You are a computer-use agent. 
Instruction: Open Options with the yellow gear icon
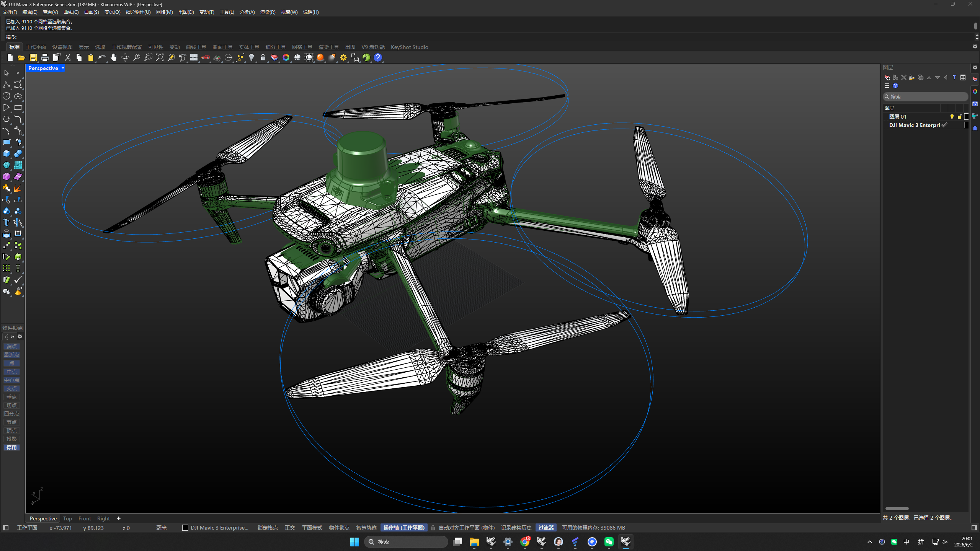pos(343,57)
